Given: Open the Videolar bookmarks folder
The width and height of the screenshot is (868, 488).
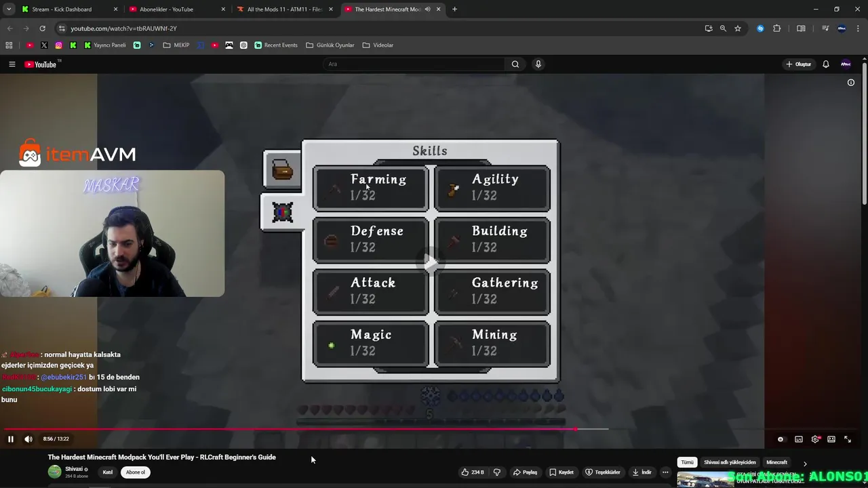Looking at the screenshot, I should pyautogui.click(x=378, y=45).
